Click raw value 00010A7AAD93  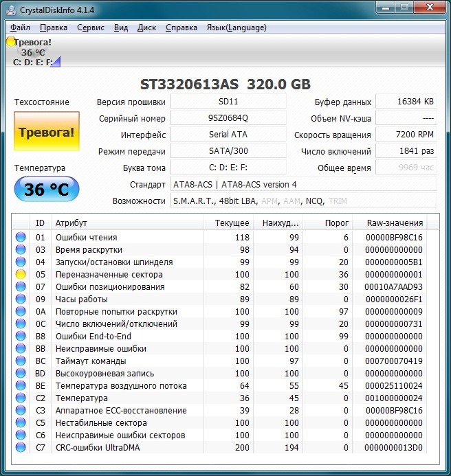point(393,287)
